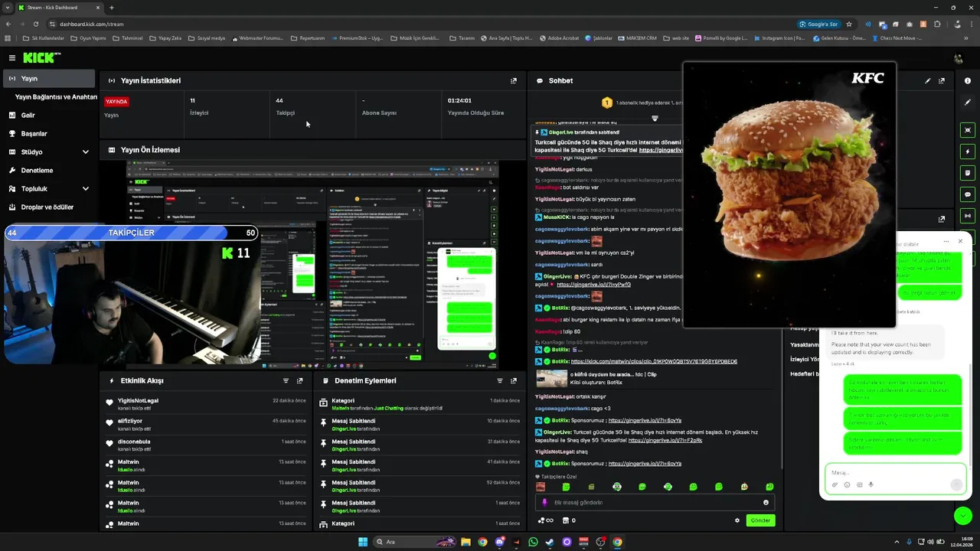Open WhatsApp from the taskbar

pos(533,542)
